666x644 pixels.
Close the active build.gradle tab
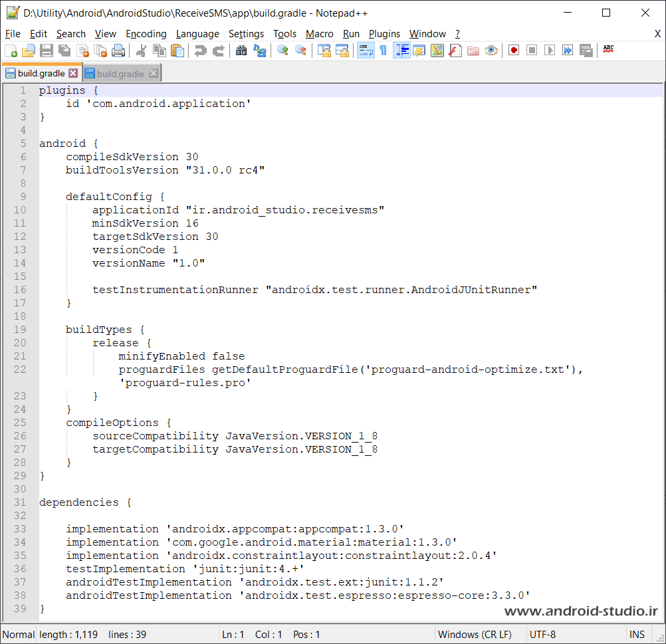pos(73,73)
